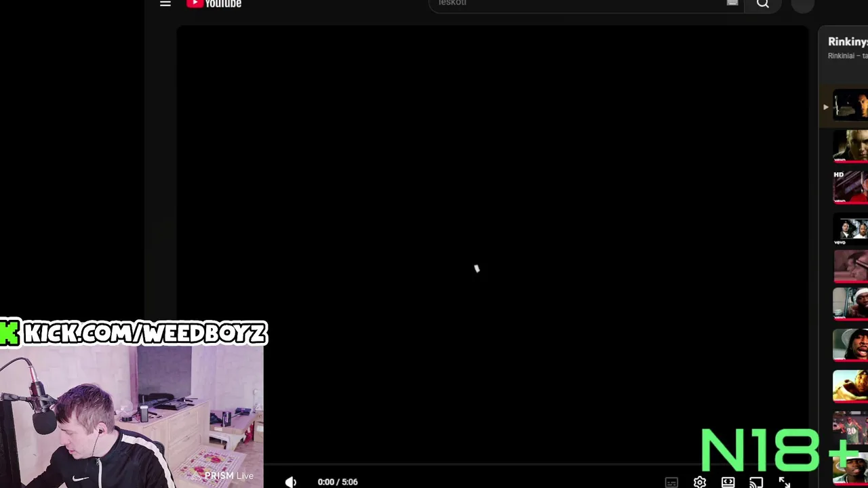Play the playlist video with the blond man

click(850, 146)
